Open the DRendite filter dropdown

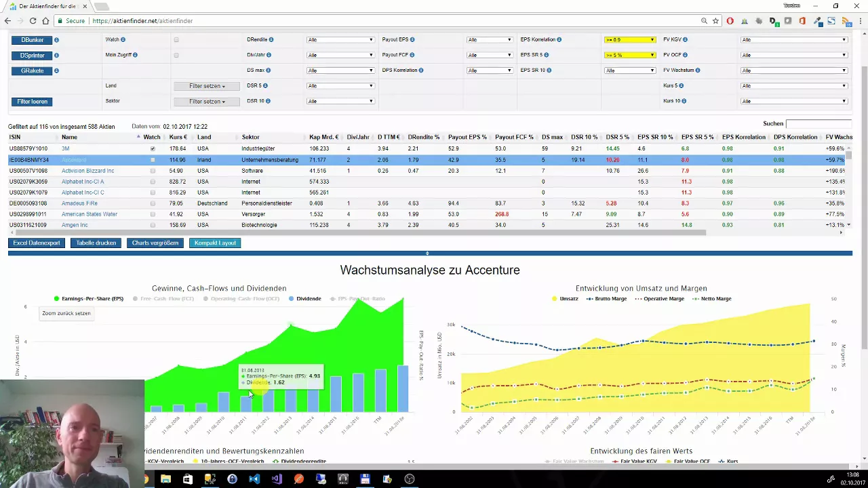tap(340, 40)
